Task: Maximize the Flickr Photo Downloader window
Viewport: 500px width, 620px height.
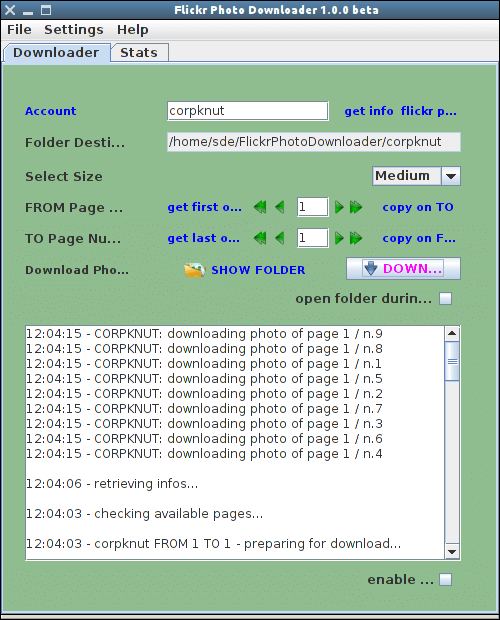Action: click(x=46, y=10)
